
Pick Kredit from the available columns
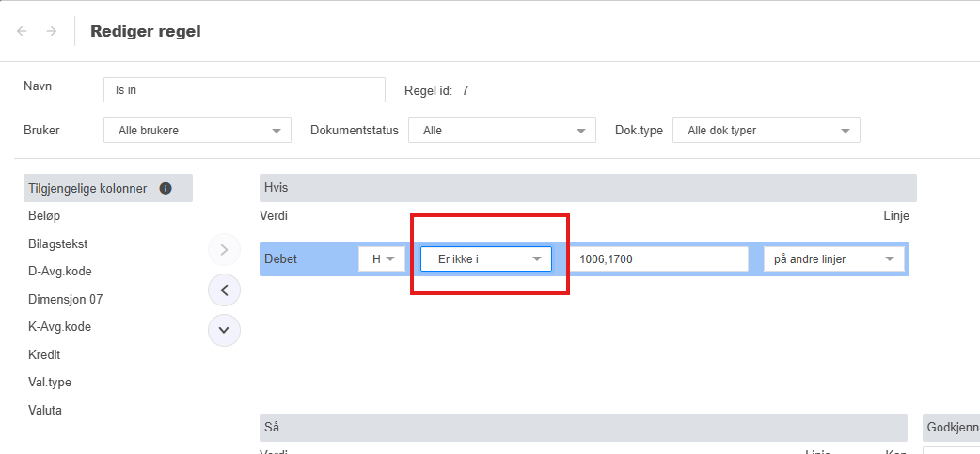44,355
